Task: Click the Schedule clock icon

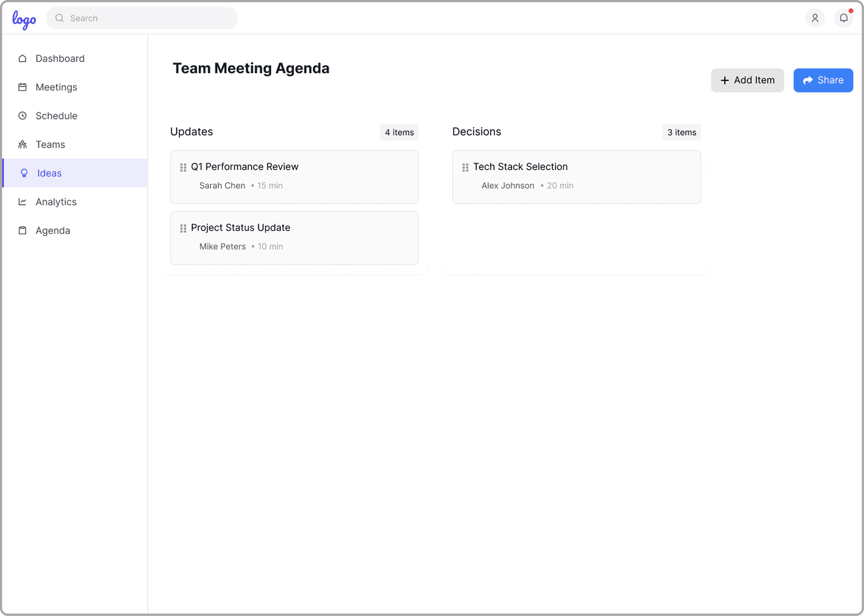Action: coord(23,116)
